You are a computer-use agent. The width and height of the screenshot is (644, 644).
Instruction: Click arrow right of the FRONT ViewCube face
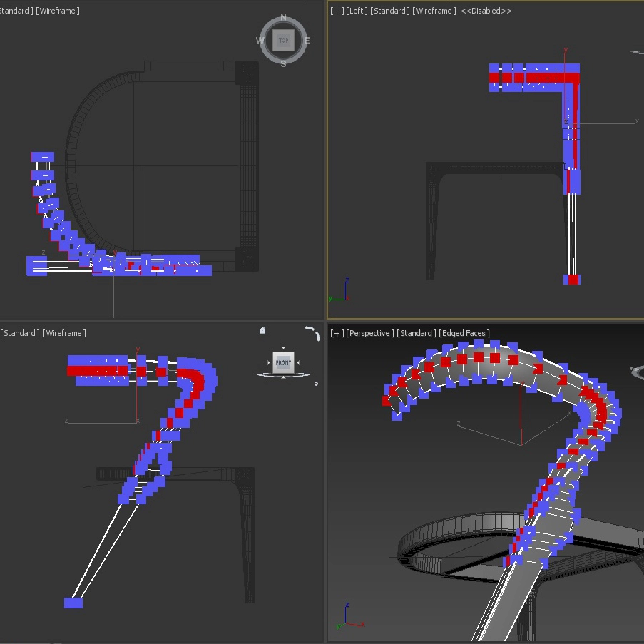point(298,363)
